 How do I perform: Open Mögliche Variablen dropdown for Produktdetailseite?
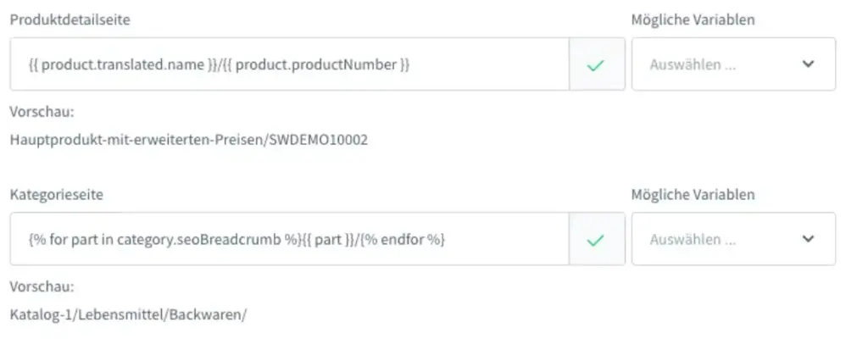[733, 64]
